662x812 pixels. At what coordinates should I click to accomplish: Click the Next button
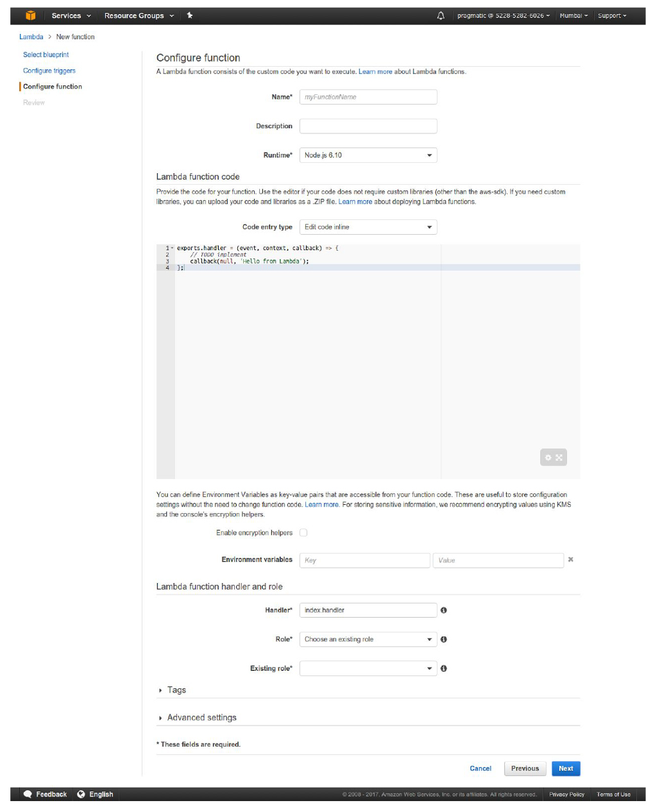566,768
